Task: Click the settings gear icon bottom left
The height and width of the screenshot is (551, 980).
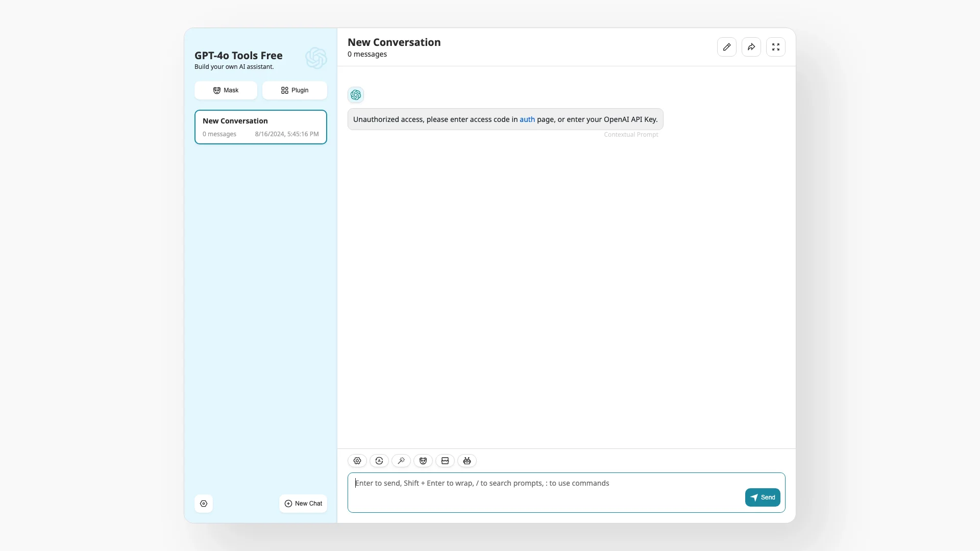Action: pyautogui.click(x=204, y=503)
